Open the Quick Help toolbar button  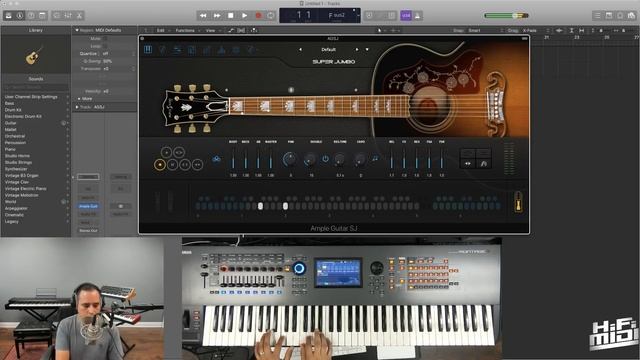coord(31,16)
